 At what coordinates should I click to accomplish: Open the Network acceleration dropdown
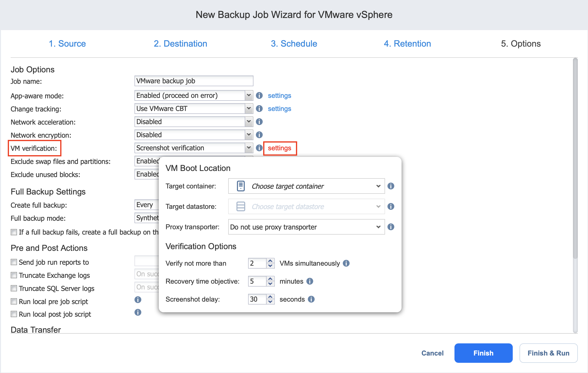tap(194, 122)
